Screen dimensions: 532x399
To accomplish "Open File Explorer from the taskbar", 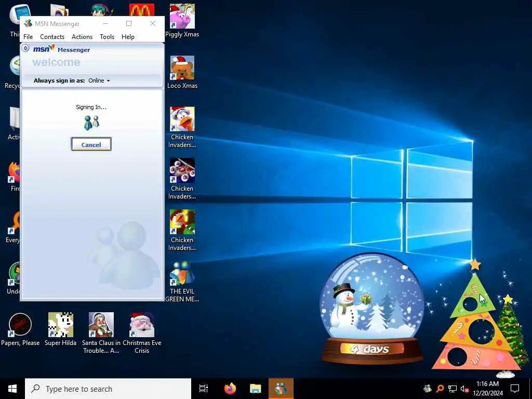I will point(256,389).
